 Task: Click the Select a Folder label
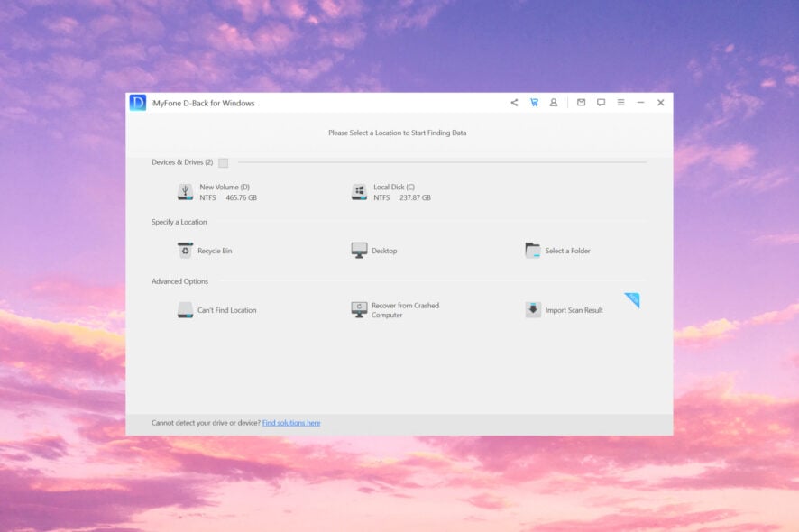[567, 251]
